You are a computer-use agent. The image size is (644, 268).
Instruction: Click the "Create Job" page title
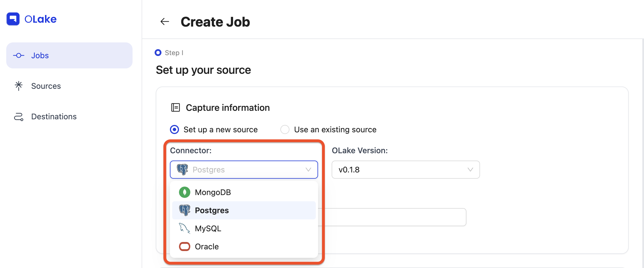click(215, 22)
